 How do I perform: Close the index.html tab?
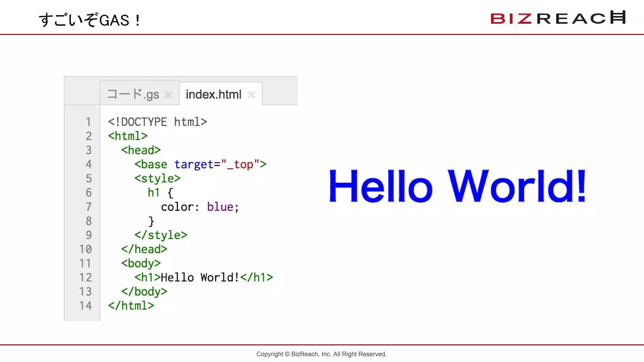pyautogui.click(x=251, y=95)
